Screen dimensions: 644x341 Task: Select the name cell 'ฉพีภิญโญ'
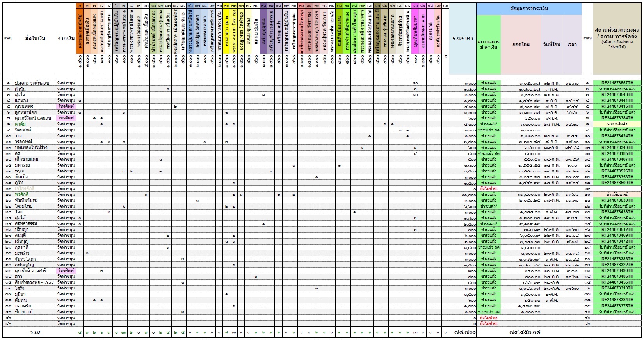pyautogui.click(x=35, y=265)
